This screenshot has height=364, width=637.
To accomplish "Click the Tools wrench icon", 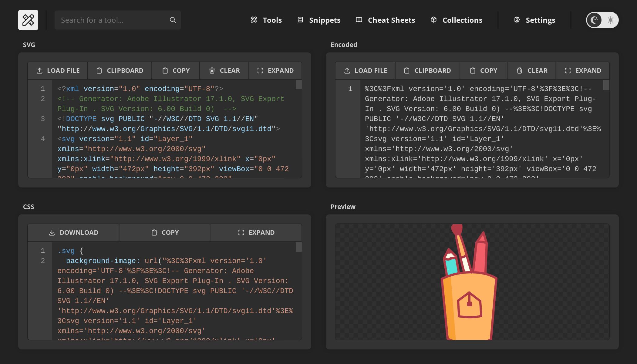I will 254,20.
